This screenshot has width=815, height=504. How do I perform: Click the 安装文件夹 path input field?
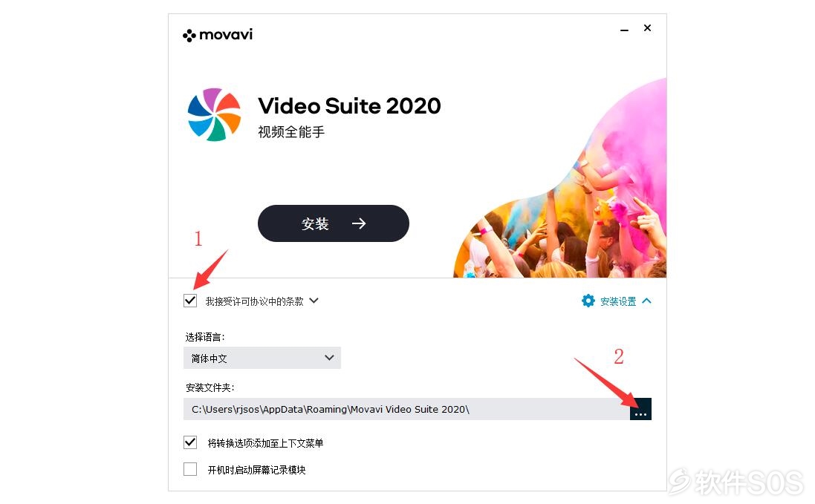click(x=406, y=409)
